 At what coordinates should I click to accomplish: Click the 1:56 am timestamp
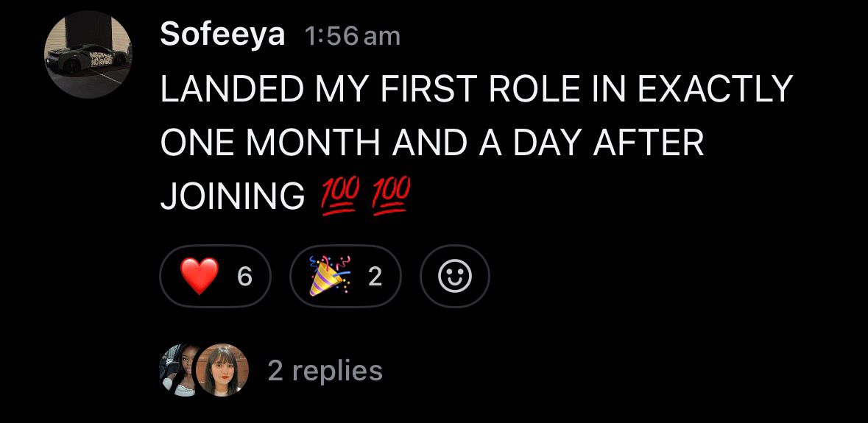(352, 37)
